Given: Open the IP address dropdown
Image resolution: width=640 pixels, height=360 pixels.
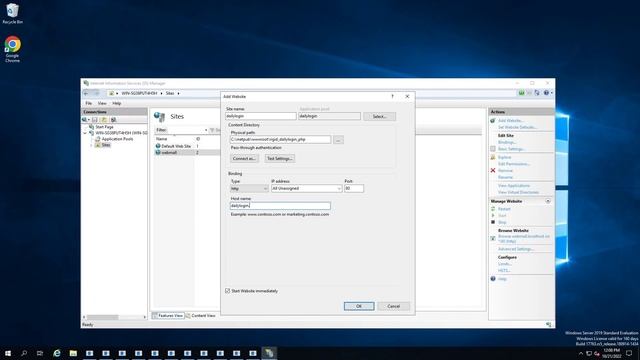Looking at the screenshot, I should (x=307, y=189).
